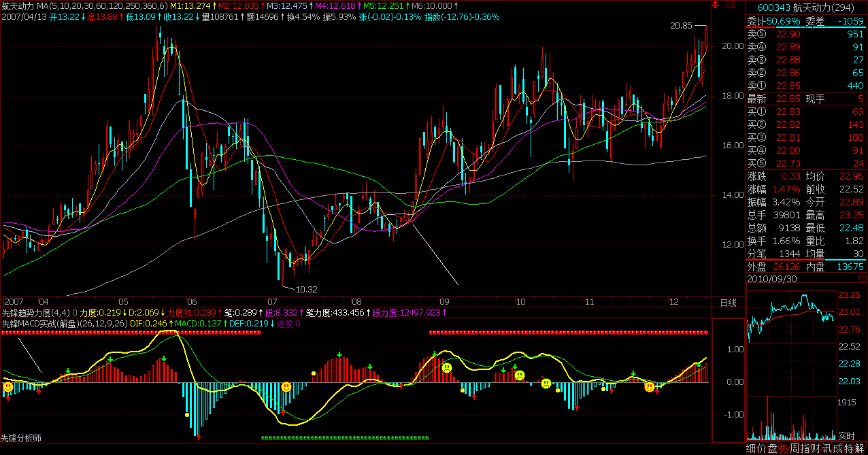Click the 先锋分析师 label at bottom left
This screenshot has height=455, width=868.
[21, 439]
